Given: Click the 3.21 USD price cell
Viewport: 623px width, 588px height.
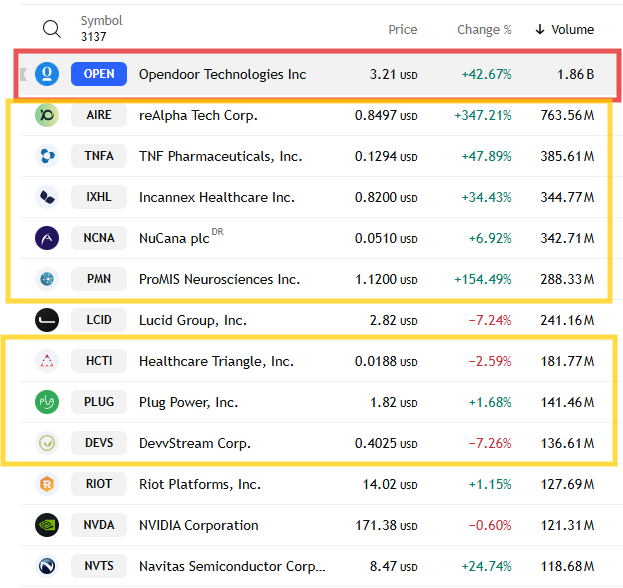Looking at the screenshot, I should (x=393, y=74).
